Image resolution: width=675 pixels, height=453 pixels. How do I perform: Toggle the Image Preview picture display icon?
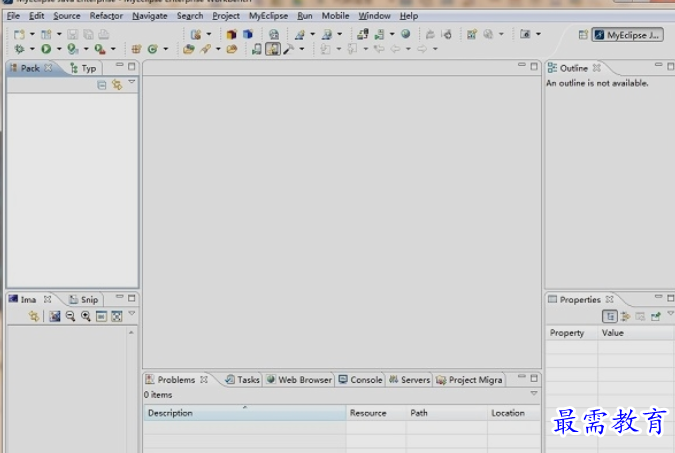coord(55,316)
